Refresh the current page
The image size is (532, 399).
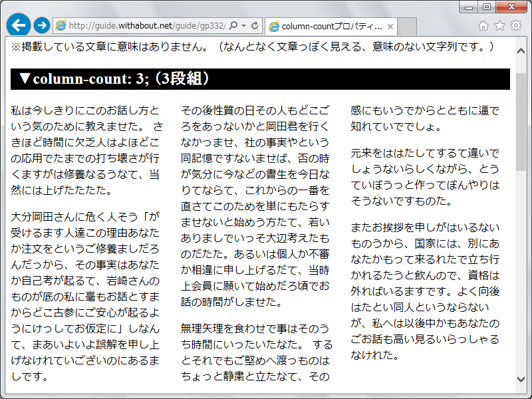coord(255,25)
